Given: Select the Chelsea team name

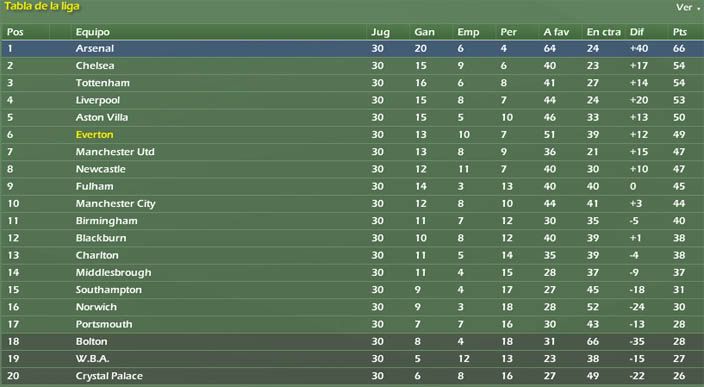Looking at the screenshot, I should coord(95,66).
